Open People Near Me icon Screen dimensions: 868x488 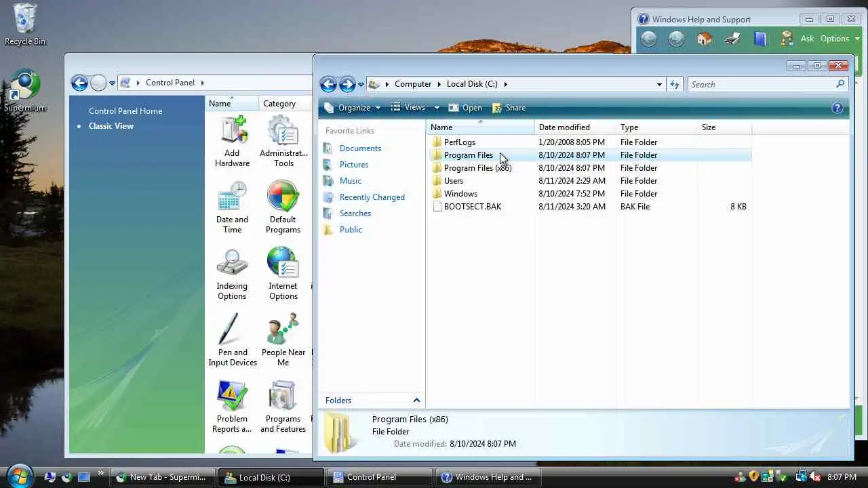click(283, 340)
